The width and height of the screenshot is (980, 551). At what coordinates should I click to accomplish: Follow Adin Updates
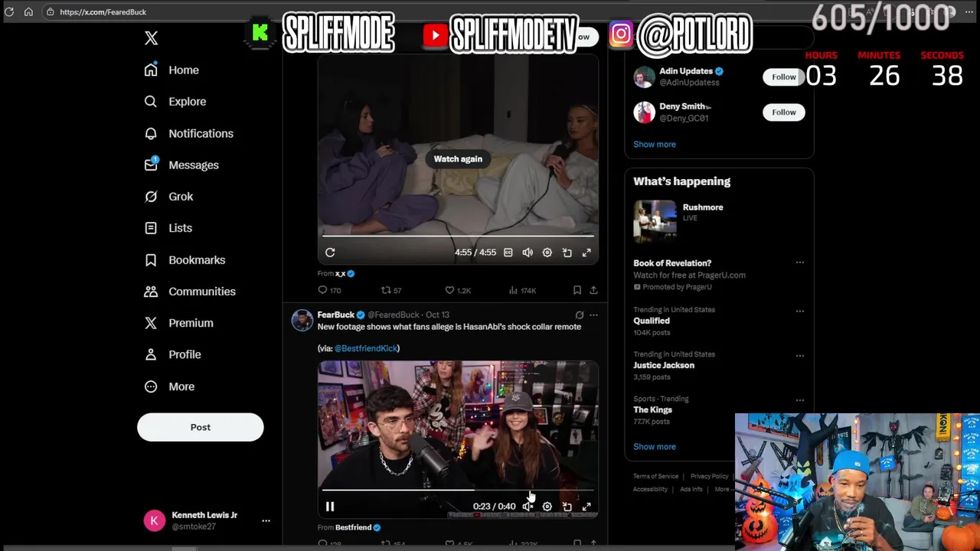(784, 77)
